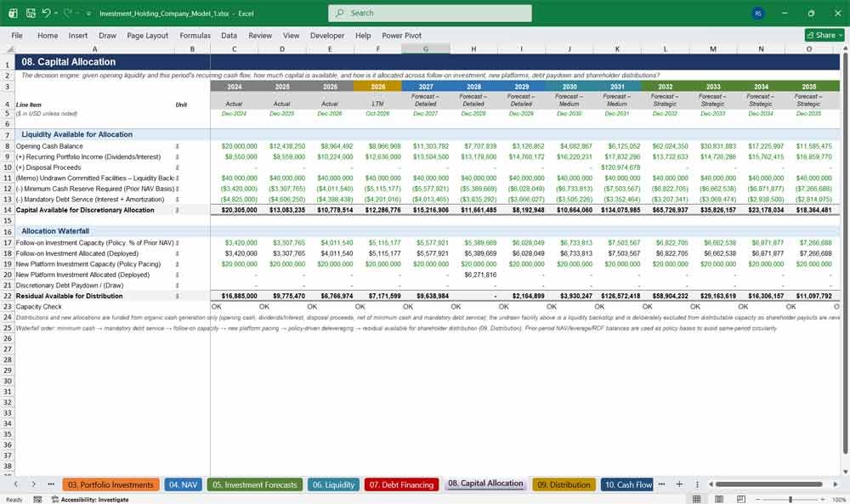This screenshot has width=850, height=504.
Task: Click the Excel app icon in title bar
Action: click(x=13, y=13)
